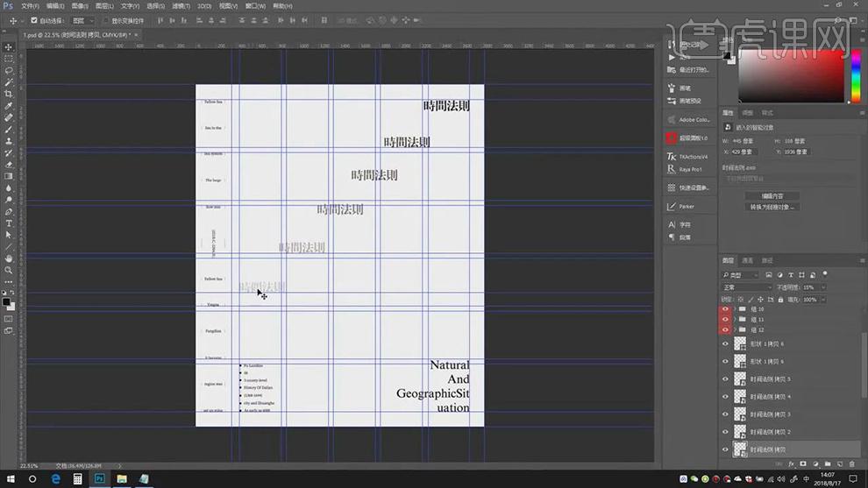Select the Zoom tool
This screenshot has height=488, width=868.
(x=8, y=270)
